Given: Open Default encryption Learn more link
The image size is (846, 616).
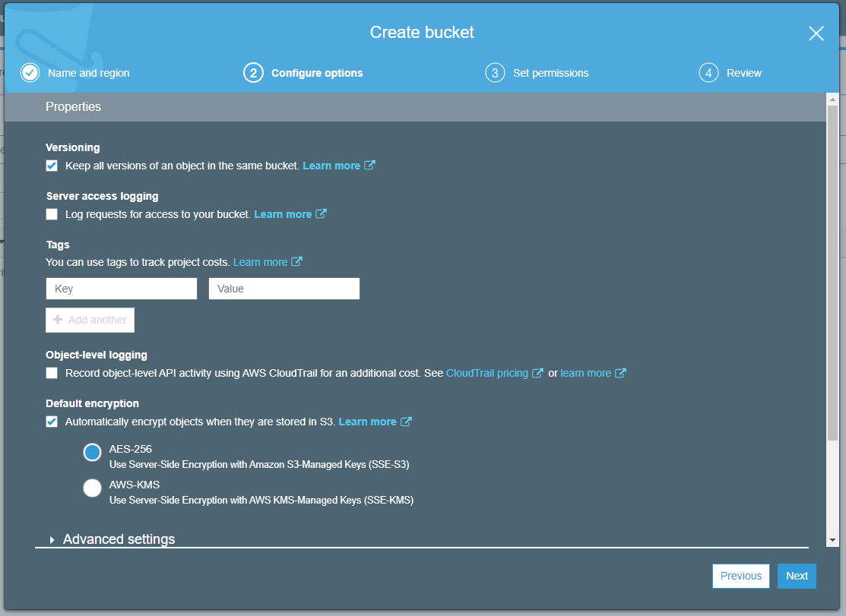Looking at the screenshot, I should tap(367, 422).
